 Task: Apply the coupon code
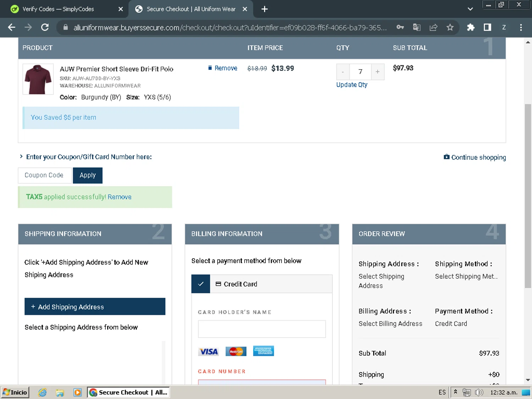click(x=88, y=175)
